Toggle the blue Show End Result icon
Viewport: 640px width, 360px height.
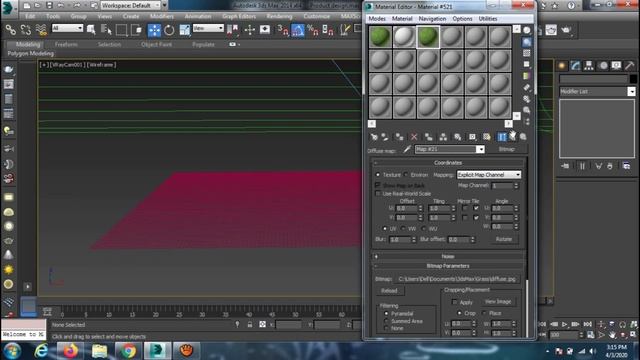click(x=501, y=137)
